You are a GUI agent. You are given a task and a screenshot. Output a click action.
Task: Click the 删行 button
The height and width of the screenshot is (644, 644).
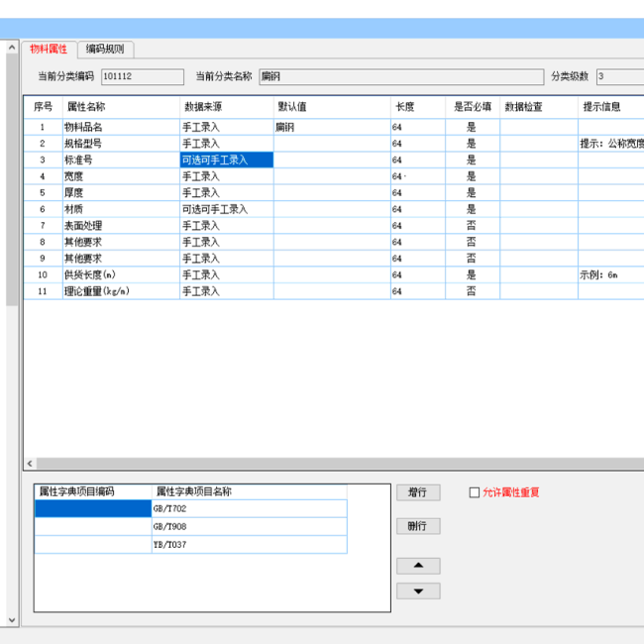click(x=418, y=526)
